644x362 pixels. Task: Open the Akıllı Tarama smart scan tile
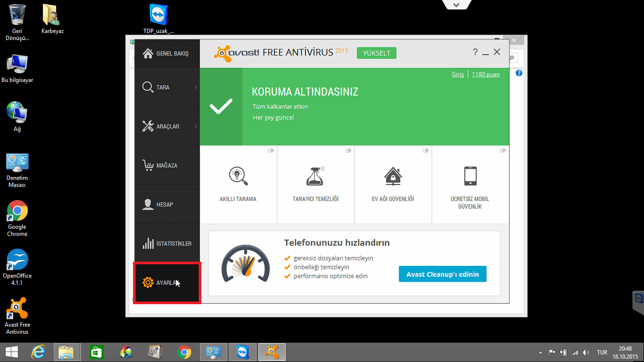coord(238,184)
